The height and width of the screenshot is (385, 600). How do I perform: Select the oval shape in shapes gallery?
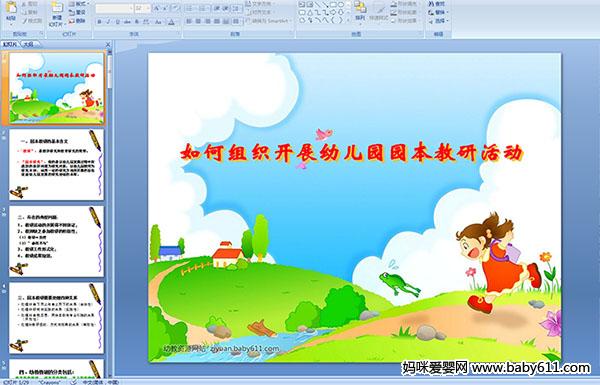(341, 4)
